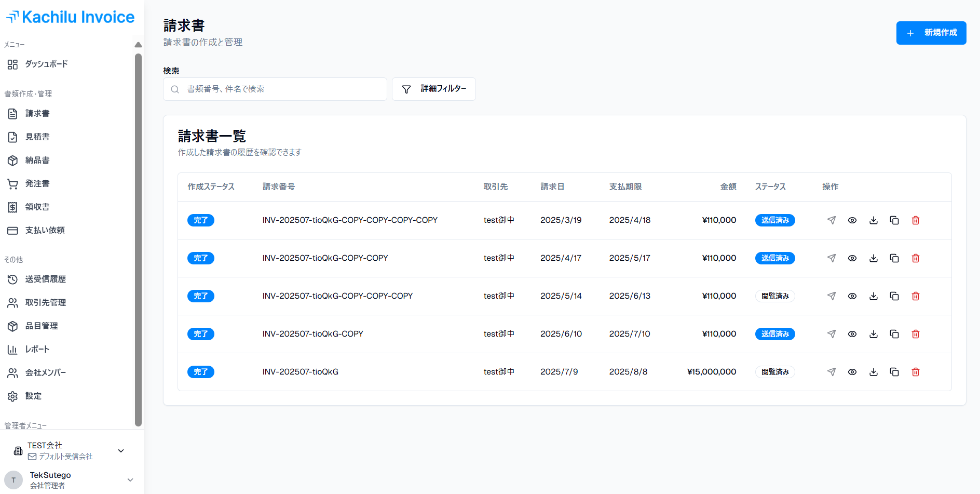Send the INV-202507-tioQkG invoice via paper plane icon
This screenshot has width=980, height=494.
[x=831, y=372]
